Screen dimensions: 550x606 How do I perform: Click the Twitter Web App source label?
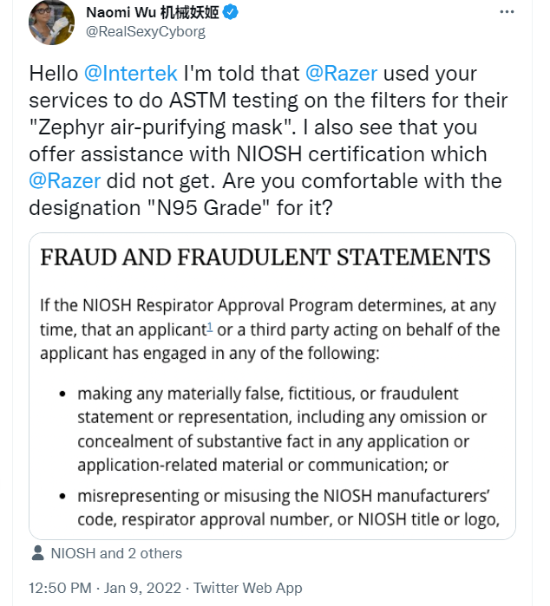pyautogui.click(x=248, y=588)
